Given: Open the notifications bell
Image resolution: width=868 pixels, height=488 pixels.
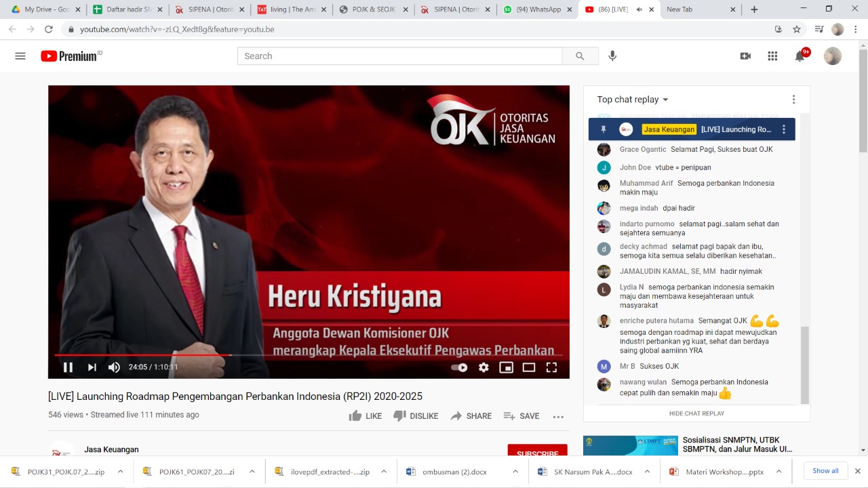Looking at the screenshot, I should click(800, 56).
